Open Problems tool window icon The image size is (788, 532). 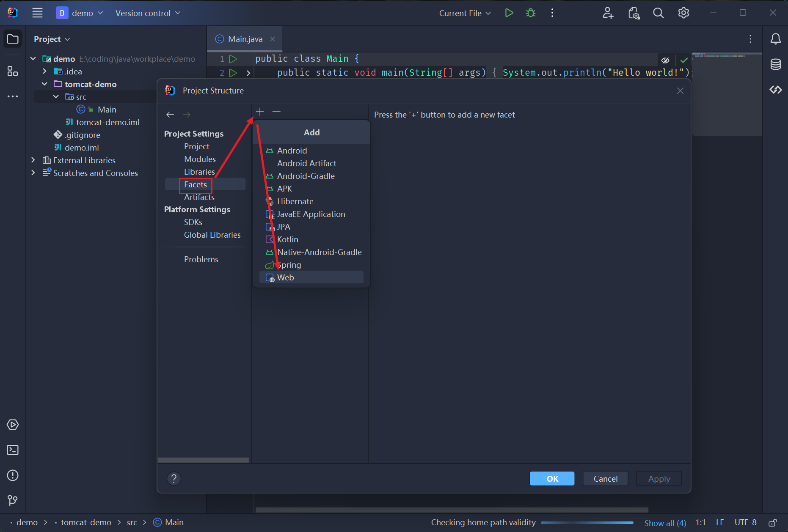pyautogui.click(x=13, y=475)
